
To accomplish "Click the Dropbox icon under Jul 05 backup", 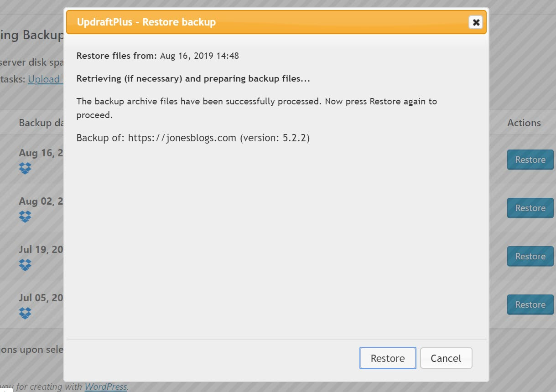I will 25,313.
